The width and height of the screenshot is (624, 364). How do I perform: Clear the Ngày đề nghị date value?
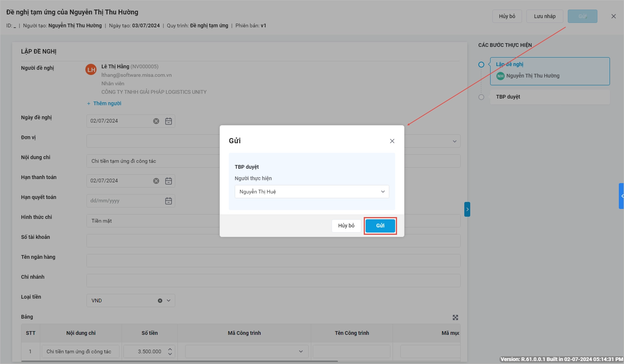(156, 121)
